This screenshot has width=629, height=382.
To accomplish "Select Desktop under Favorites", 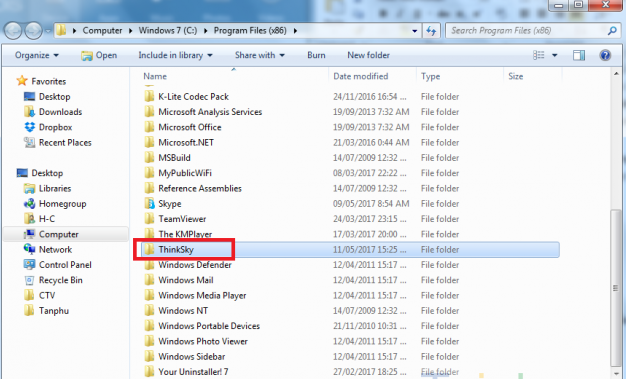I will click(55, 97).
